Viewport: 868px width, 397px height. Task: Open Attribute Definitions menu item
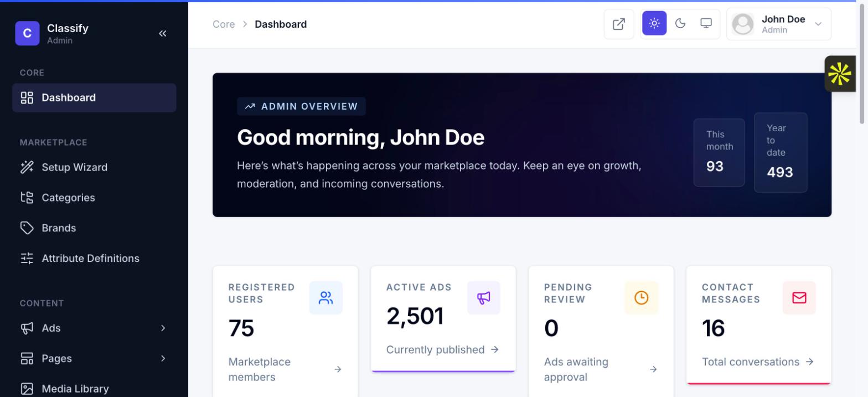94,259
